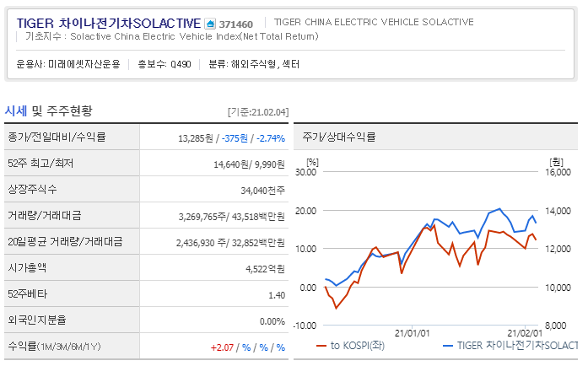Click the to KOSPI(좌) legend entry
The height and width of the screenshot is (366, 588).
[x=350, y=346]
